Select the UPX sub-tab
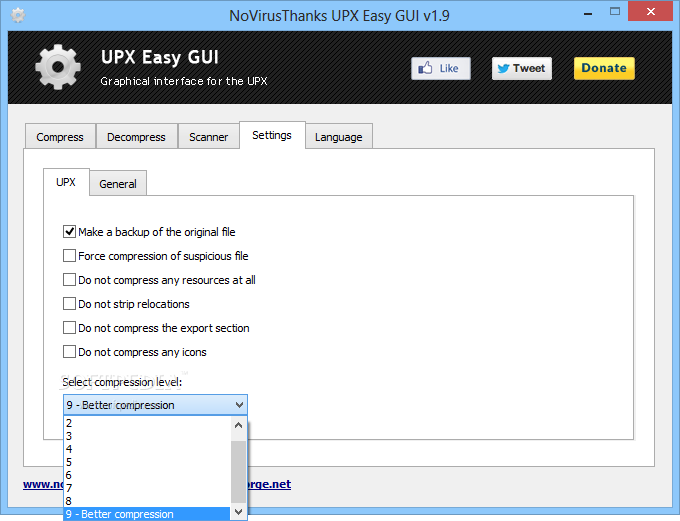Screen dimensions: 680x521 point(66,182)
